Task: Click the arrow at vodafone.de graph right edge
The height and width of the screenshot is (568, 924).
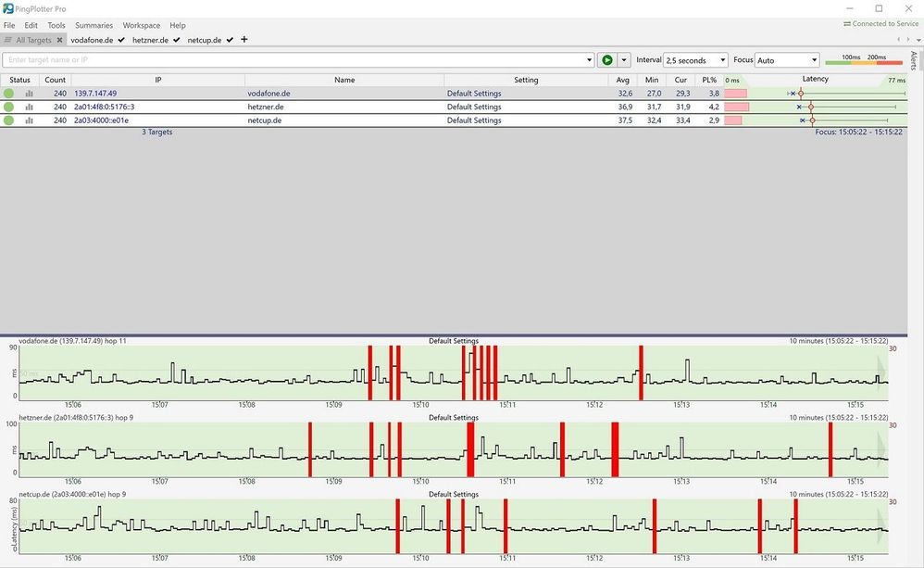Action: click(x=881, y=371)
